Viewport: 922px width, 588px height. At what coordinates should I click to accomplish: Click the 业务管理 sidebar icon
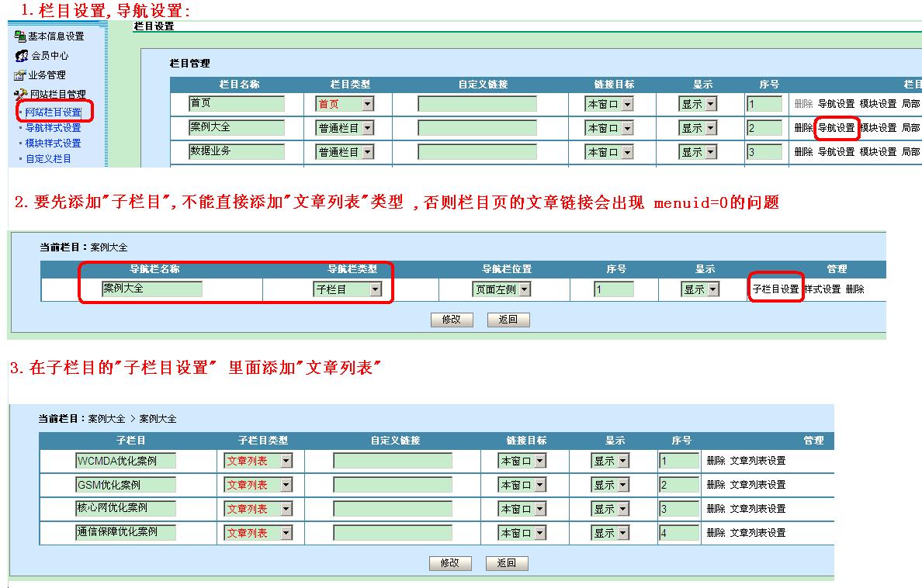point(20,75)
